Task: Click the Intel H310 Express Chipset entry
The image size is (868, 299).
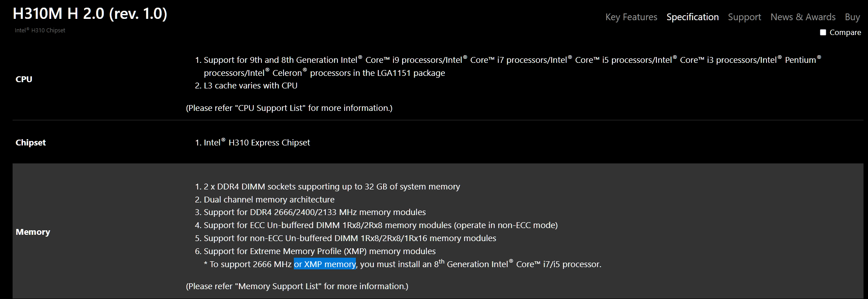Action: coord(257,142)
